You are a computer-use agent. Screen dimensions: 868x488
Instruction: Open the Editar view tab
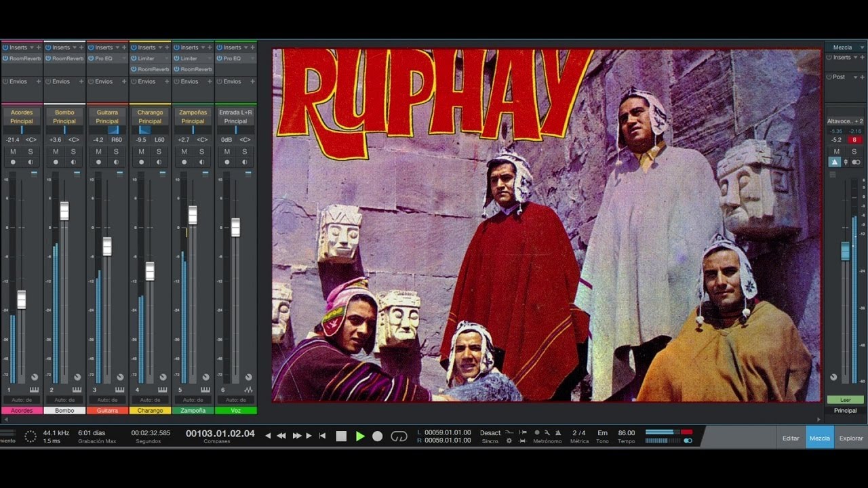[x=791, y=438]
